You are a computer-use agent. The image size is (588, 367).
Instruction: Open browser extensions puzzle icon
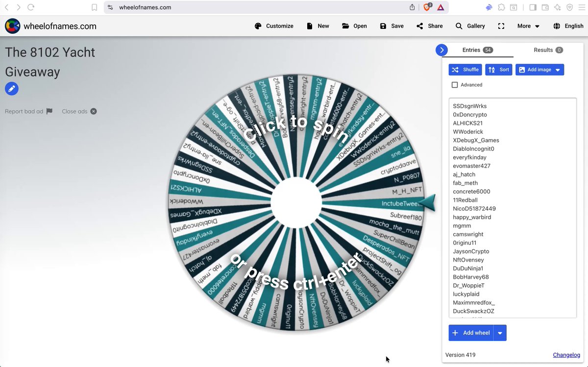pyautogui.click(x=501, y=7)
